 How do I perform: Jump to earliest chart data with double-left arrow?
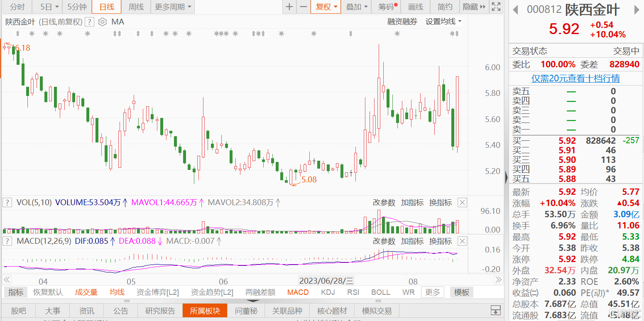[x=7, y=280]
